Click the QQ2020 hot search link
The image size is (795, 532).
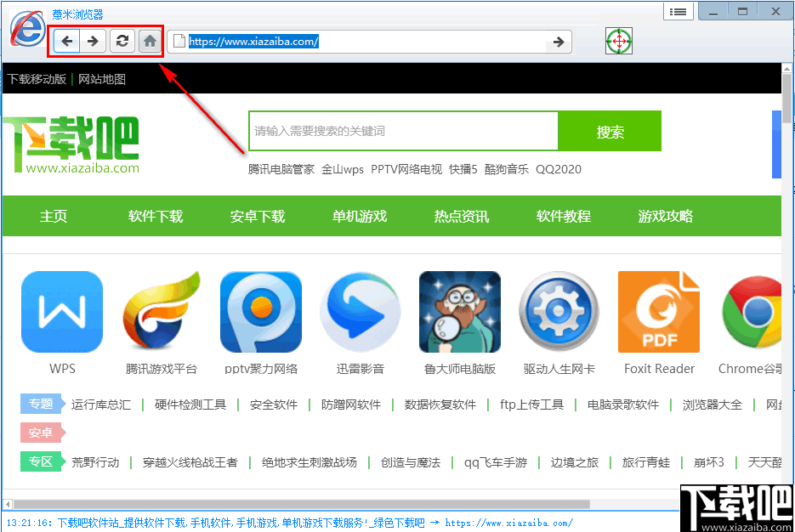(x=559, y=169)
